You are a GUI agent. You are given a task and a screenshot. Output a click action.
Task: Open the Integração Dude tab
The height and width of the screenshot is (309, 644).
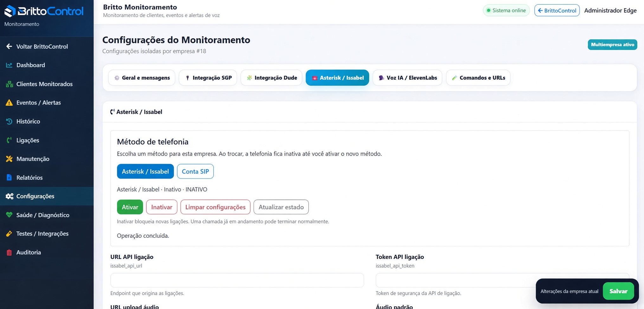point(271,78)
